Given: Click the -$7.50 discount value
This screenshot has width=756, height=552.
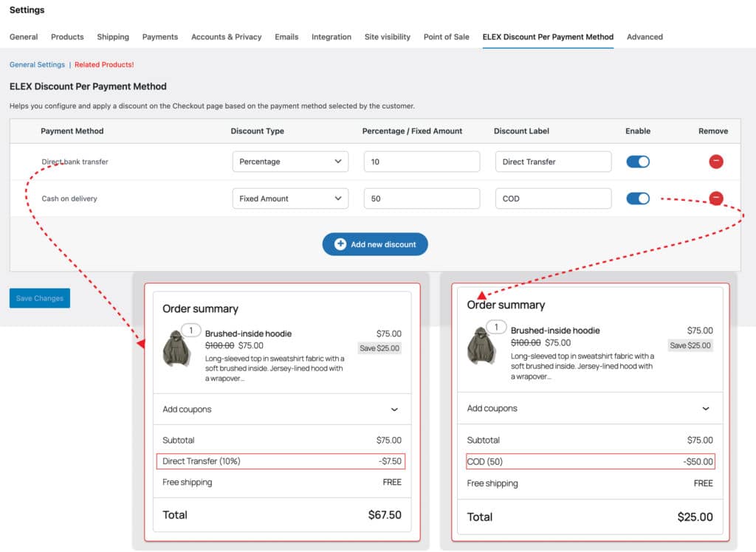Looking at the screenshot, I should coord(390,461).
